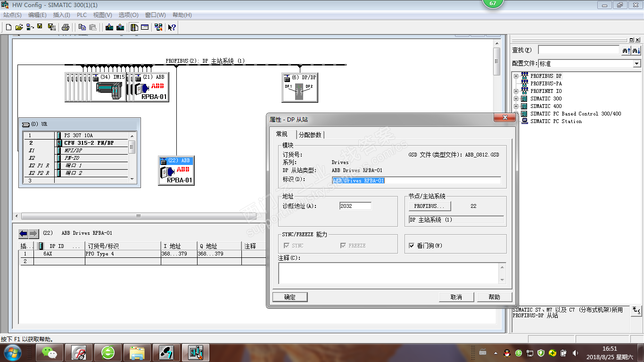Click the station view horizontal scrollbar

point(139,216)
